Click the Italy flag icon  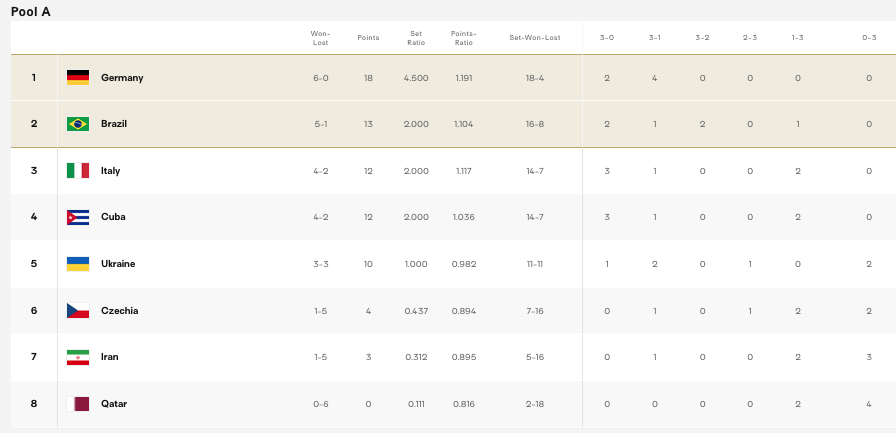pos(78,171)
